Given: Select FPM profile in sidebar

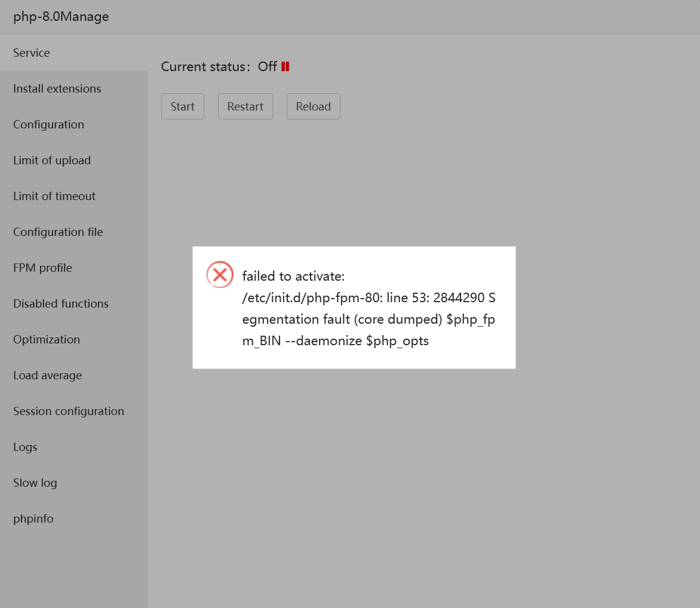Looking at the screenshot, I should click(42, 268).
